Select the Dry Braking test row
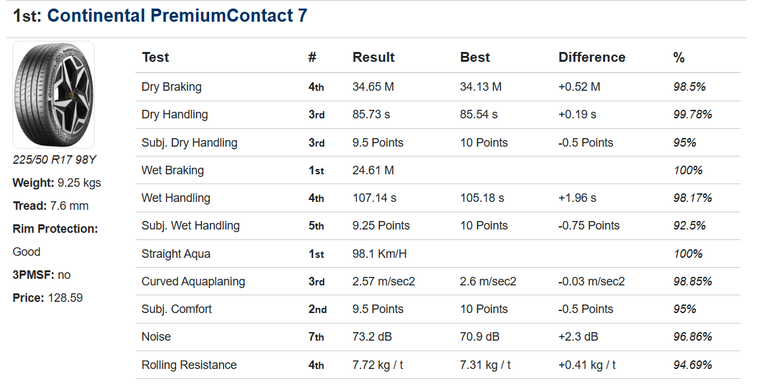The width and height of the screenshot is (780, 390). pos(438,87)
